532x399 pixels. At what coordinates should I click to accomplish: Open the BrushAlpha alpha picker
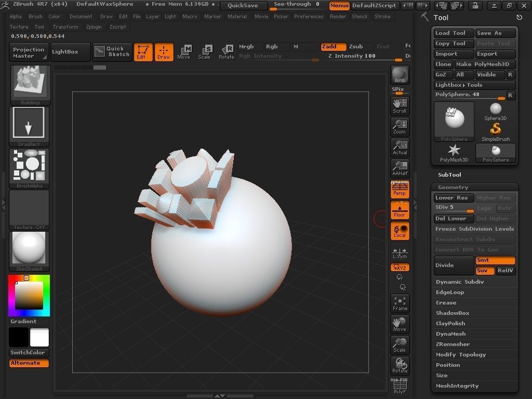[x=29, y=168]
